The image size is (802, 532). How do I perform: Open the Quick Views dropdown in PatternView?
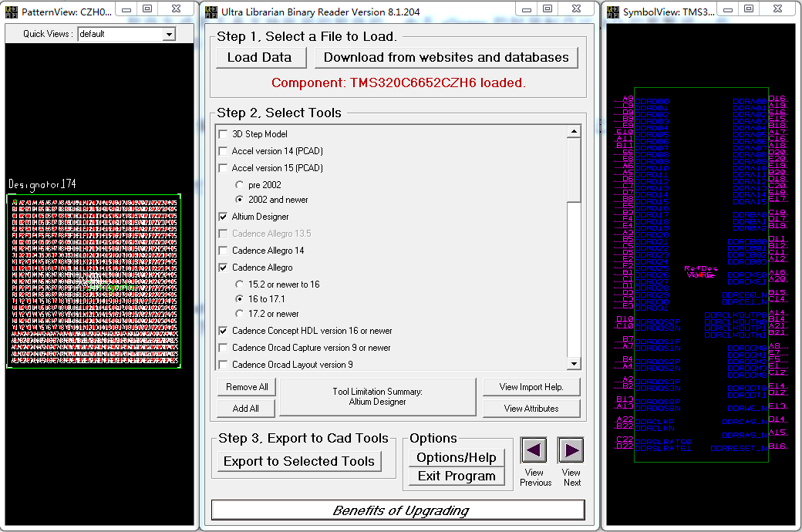169,34
